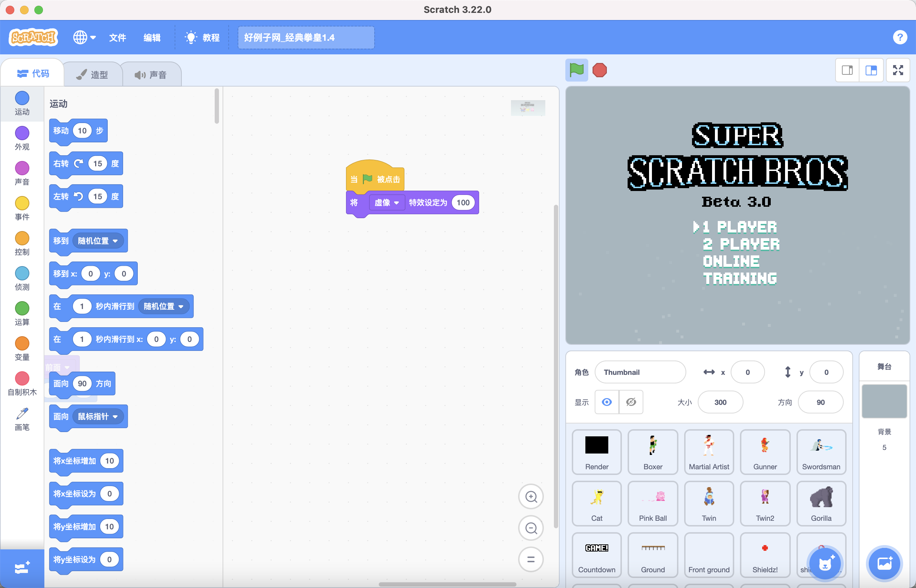Viewport: 916px width, 588px height.
Task: Edit the sprite direction 90 field
Action: point(820,402)
